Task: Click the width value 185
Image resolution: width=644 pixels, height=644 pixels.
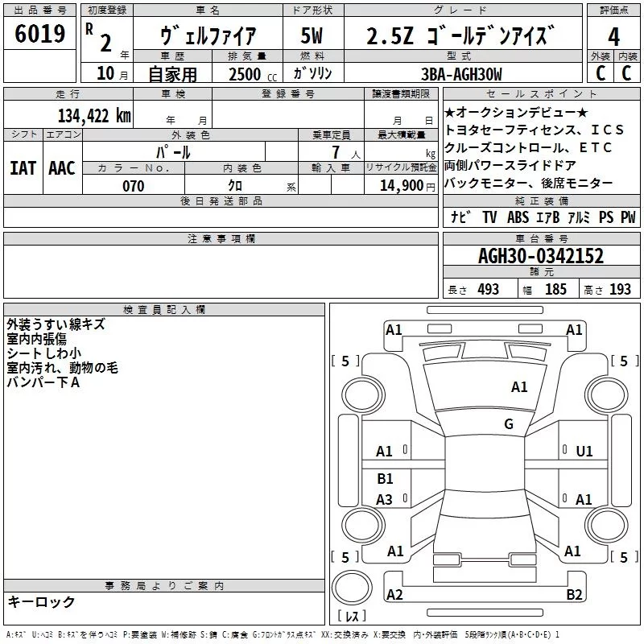Action: point(555,290)
